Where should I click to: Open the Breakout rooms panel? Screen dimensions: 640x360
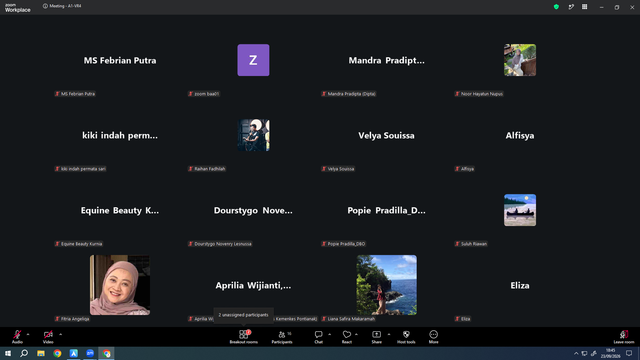click(x=243, y=337)
